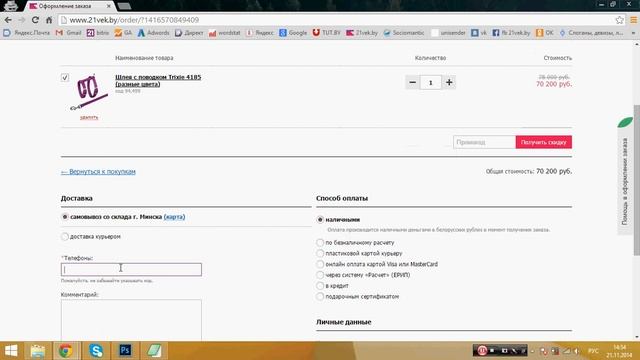Select пластиковой картой курьеру payment option
Image resolution: width=640 pixels, height=360 pixels.
pyautogui.click(x=320, y=253)
